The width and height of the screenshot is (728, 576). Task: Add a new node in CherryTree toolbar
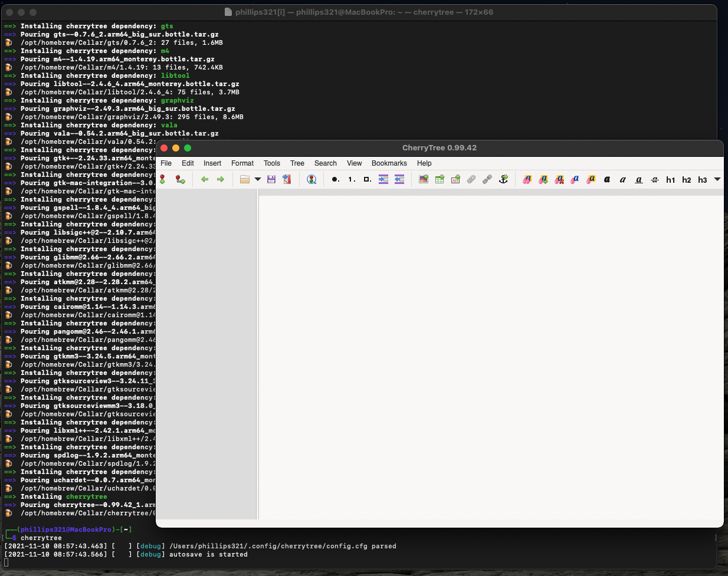pyautogui.click(x=163, y=179)
